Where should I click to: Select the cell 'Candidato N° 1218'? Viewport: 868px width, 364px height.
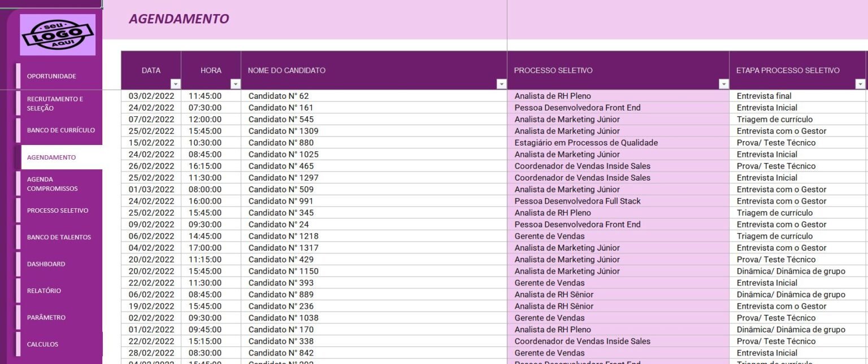pos(374,236)
